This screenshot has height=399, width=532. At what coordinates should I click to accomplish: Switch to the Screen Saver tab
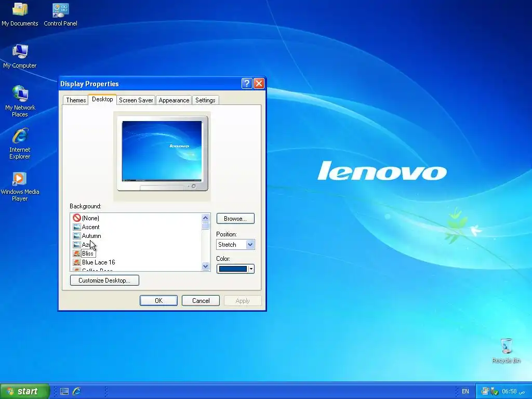[x=136, y=100]
